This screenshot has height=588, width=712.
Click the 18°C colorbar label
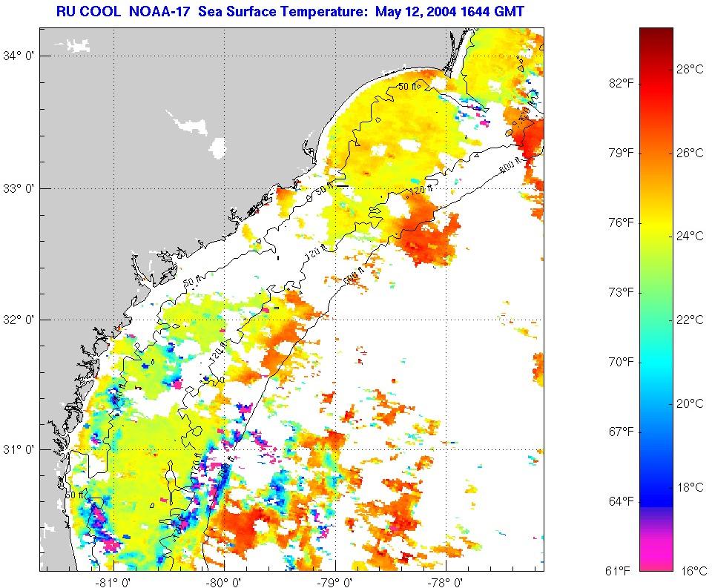point(690,488)
